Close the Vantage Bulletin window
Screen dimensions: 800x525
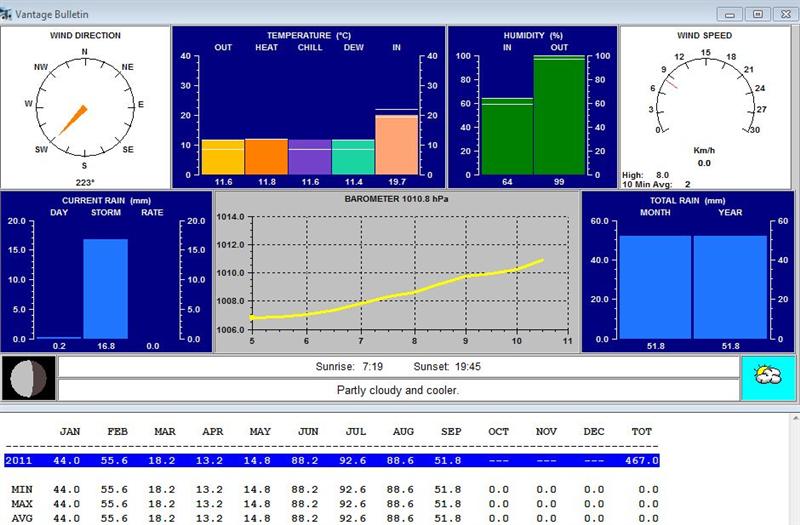point(781,13)
